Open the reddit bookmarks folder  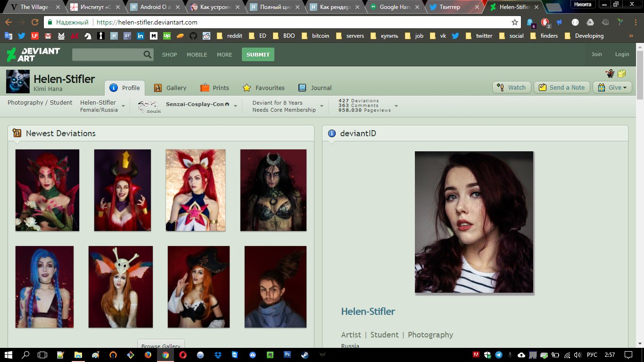[230, 36]
